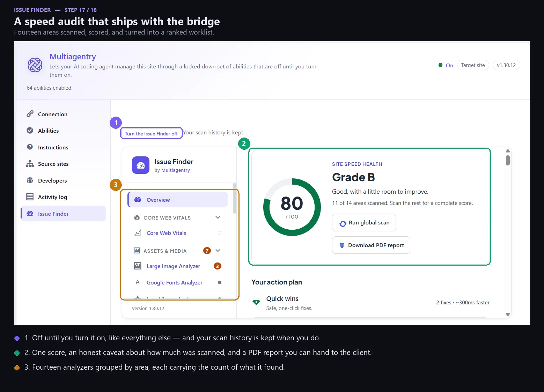Click the checkmark icon beside Abilities

[30, 131]
